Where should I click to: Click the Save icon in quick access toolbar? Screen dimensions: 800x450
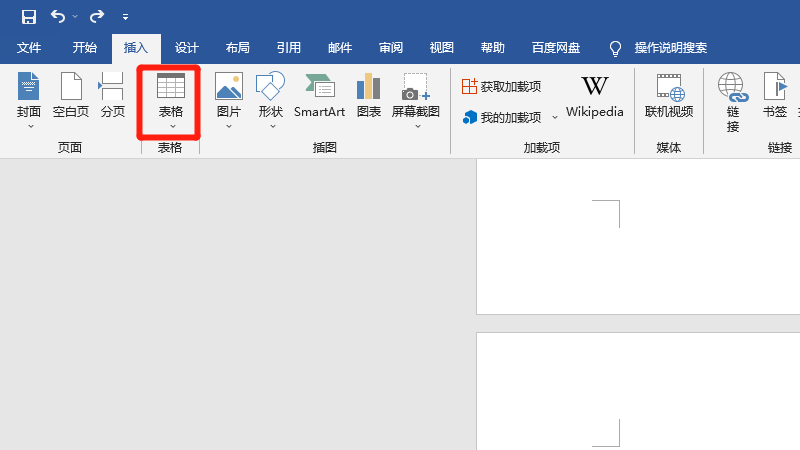pyautogui.click(x=29, y=17)
